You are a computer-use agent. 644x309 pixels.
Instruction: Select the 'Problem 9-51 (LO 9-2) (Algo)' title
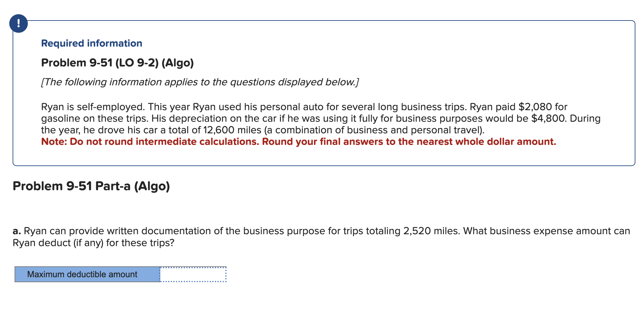(117, 63)
